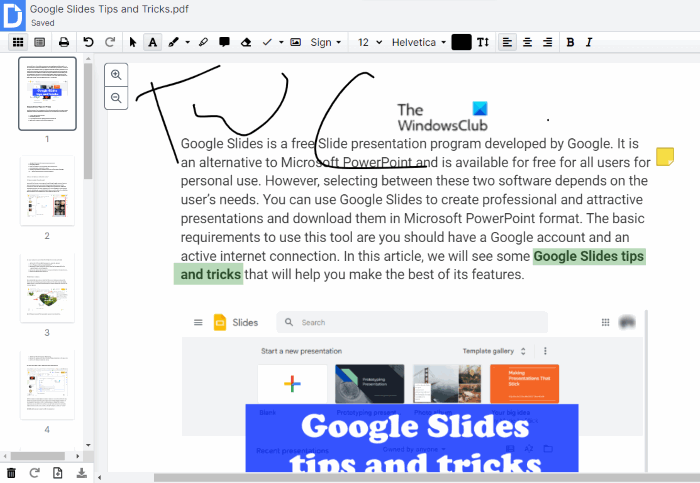
Task: Align text center
Action: click(527, 42)
